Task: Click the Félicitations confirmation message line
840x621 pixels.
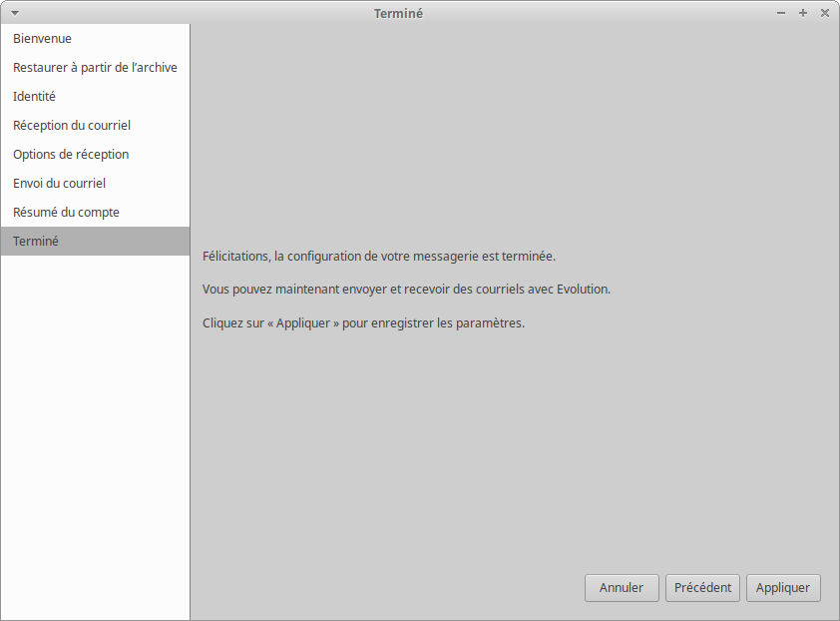Action: coord(378,257)
